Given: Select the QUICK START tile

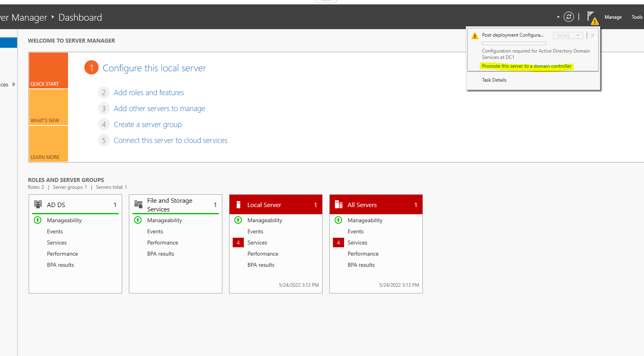Looking at the screenshot, I should (x=49, y=70).
